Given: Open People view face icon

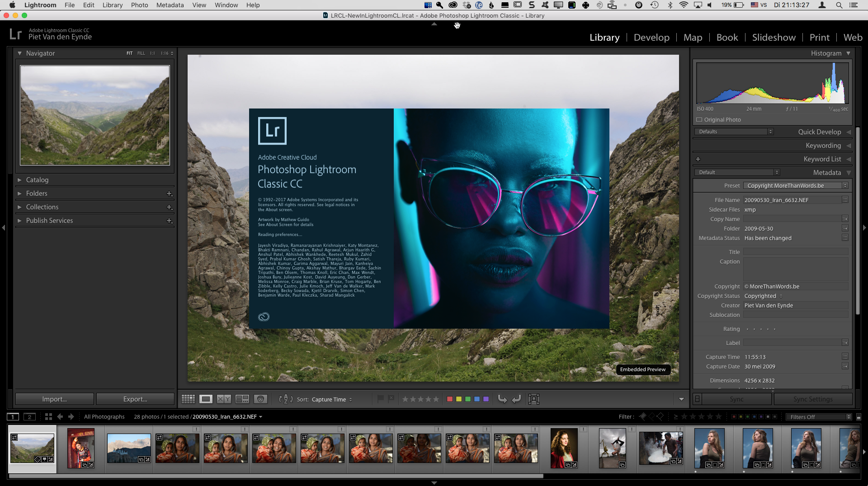Looking at the screenshot, I should tap(260, 399).
